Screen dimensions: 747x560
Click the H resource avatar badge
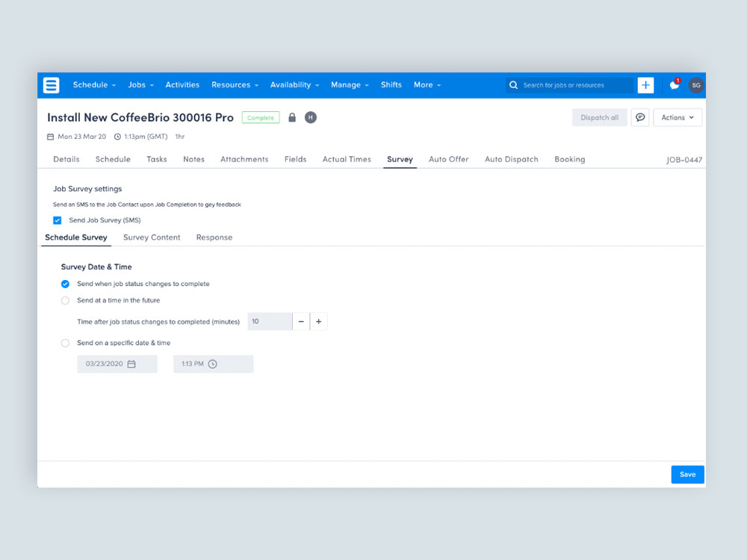click(311, 117)
